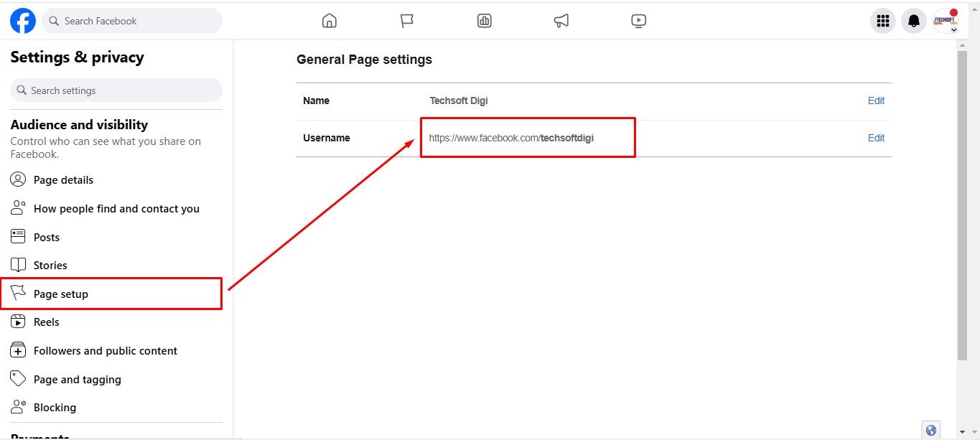Select Followers and public content
The width and height of the screenshot is (980, 440).
point(106,351)
